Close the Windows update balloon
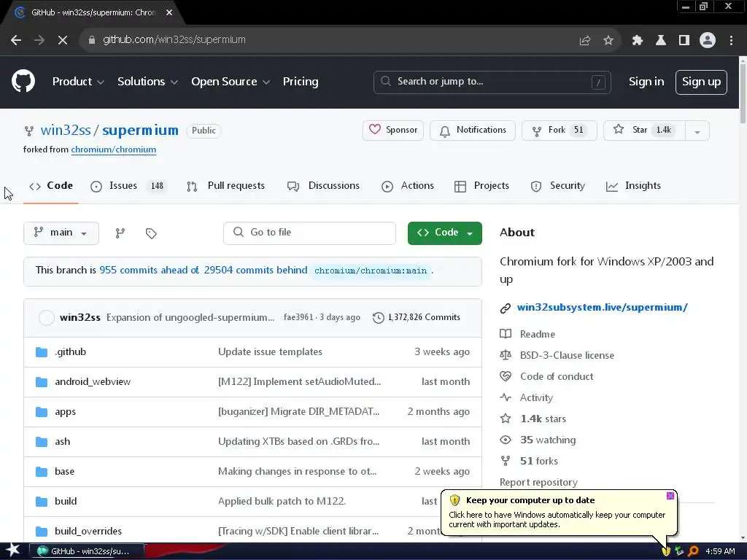The width and height of the screenshot is (747, 560). pos(670,496)
